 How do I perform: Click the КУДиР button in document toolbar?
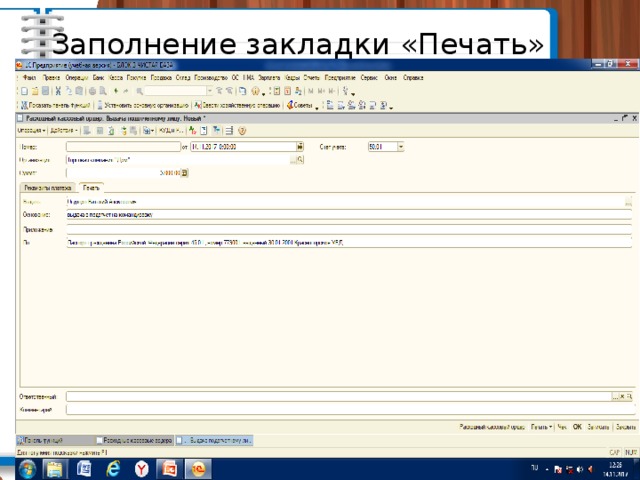point(171,131)
